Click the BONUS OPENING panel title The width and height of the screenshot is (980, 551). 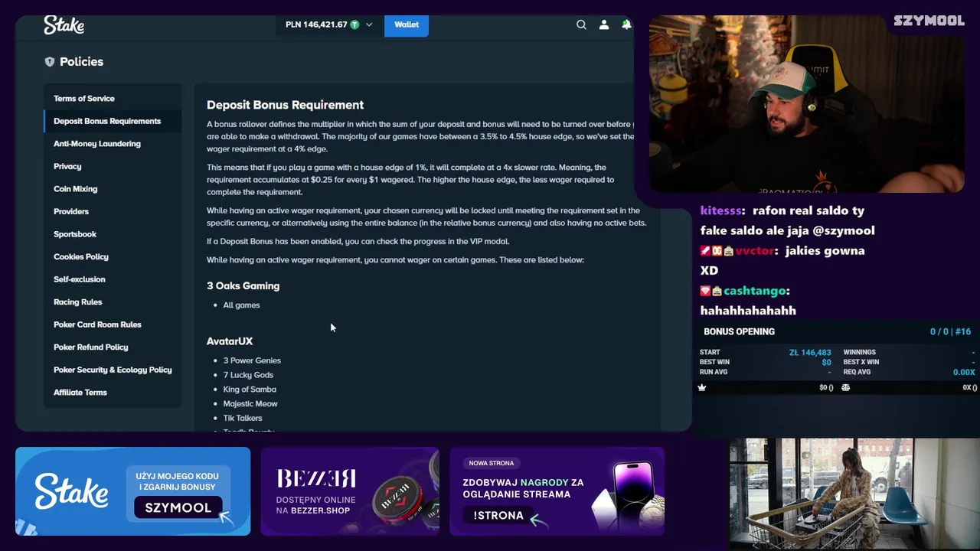point(739,332)
